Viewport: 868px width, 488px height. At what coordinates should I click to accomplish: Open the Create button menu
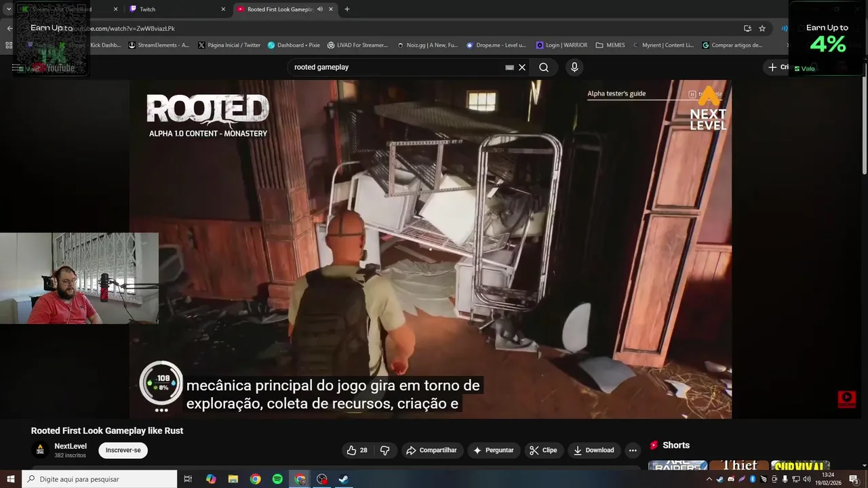coord(778,67)
